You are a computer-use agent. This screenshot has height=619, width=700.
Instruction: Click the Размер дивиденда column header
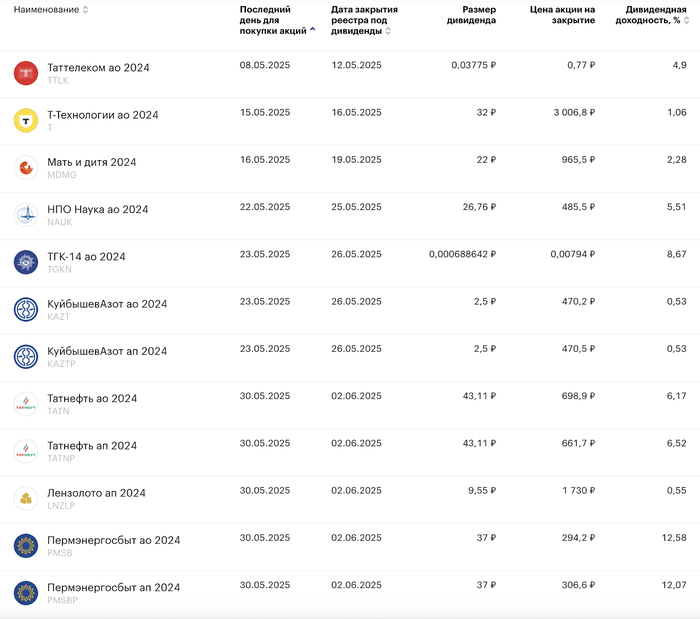[472, 15]
